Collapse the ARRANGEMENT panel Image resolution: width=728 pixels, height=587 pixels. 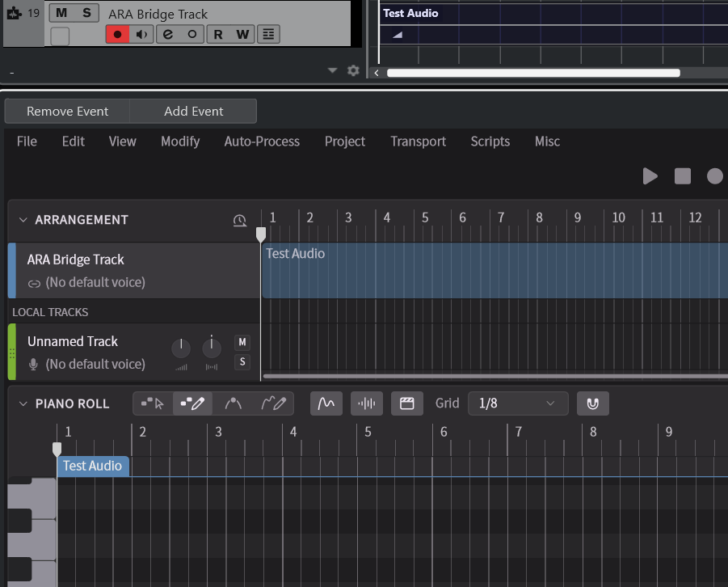click(23, 220)
